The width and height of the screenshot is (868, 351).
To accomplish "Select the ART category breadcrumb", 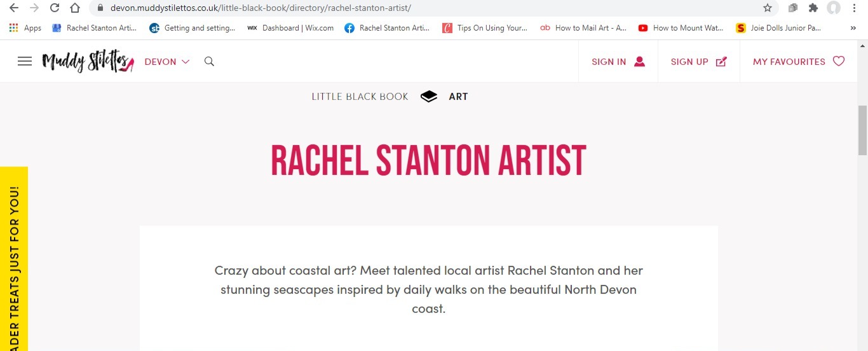I will [458, 97].
